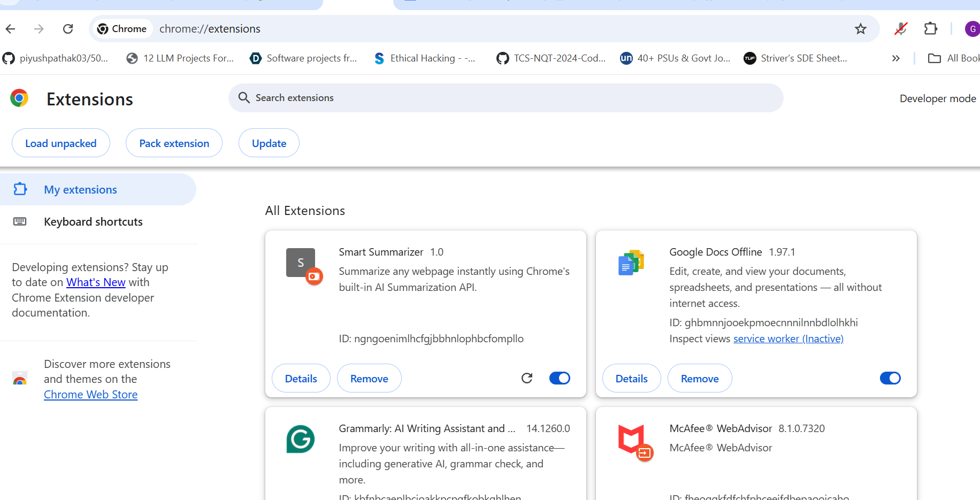Click the ID ngngoenimlhcfgjbbhnlophbcfompllo text

431,339
